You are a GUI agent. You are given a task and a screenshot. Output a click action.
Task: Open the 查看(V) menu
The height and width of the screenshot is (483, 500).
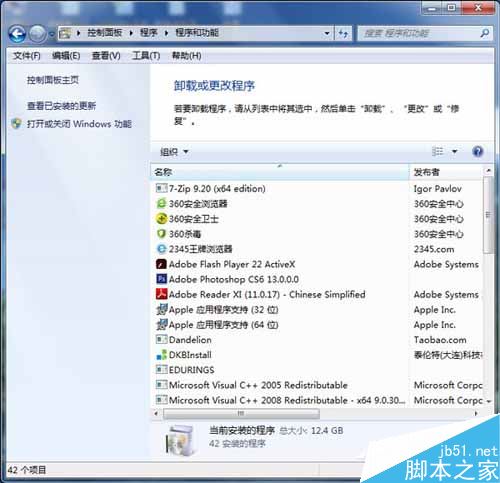point(106,56)
